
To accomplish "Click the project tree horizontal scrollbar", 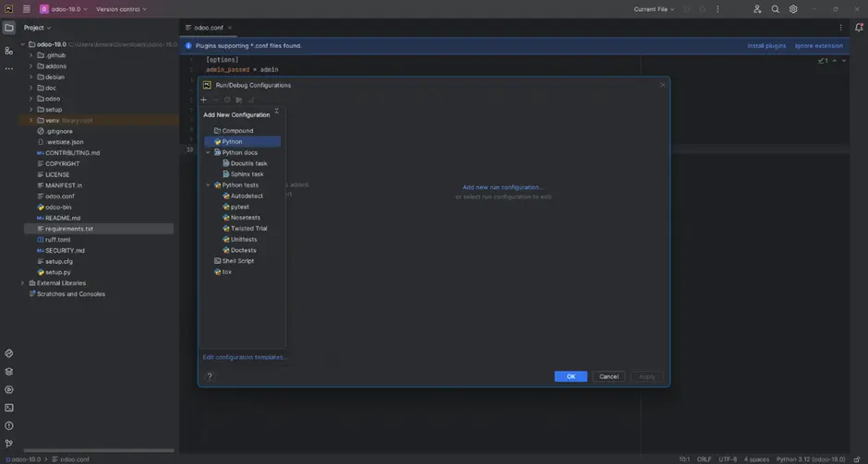I will pos(99,451).
